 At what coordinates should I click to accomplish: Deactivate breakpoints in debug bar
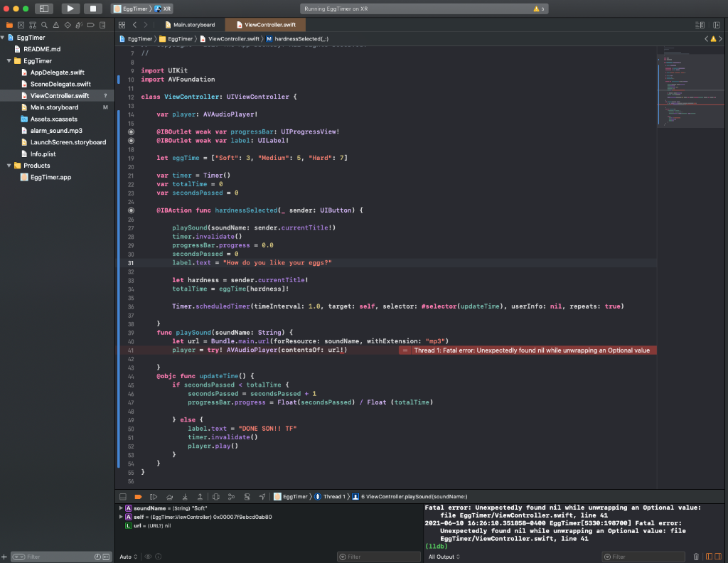pyautogui.click(x=139, y=497)
